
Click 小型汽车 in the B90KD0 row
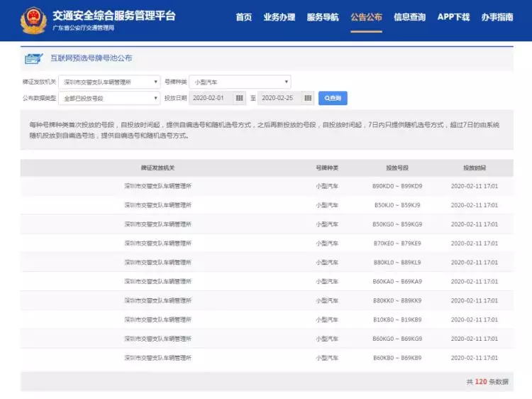[327, 186]
